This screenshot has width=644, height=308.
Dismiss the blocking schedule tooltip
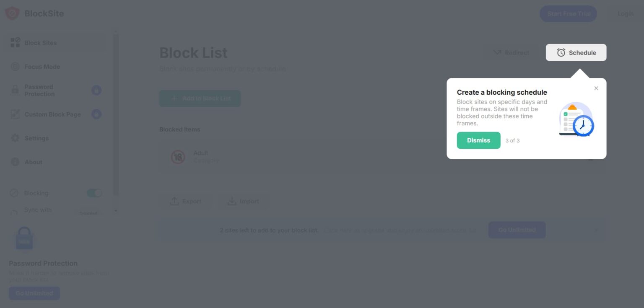[478, 140]
